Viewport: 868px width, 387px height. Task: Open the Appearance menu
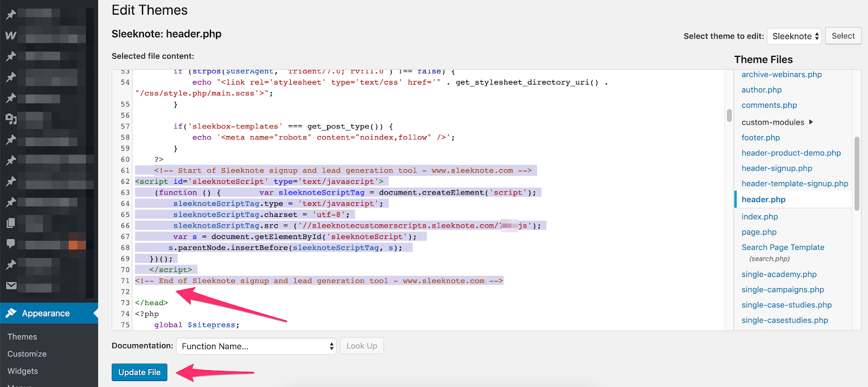[49, 313]
